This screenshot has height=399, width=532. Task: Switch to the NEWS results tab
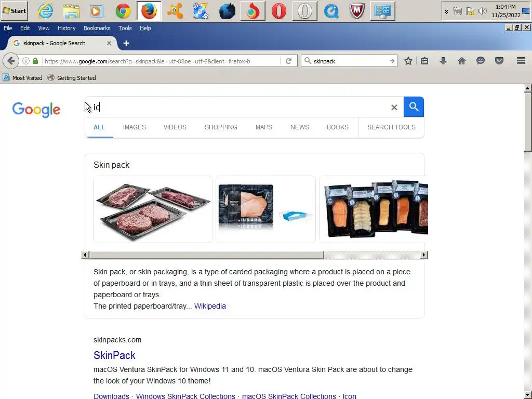tap(300, 127)
